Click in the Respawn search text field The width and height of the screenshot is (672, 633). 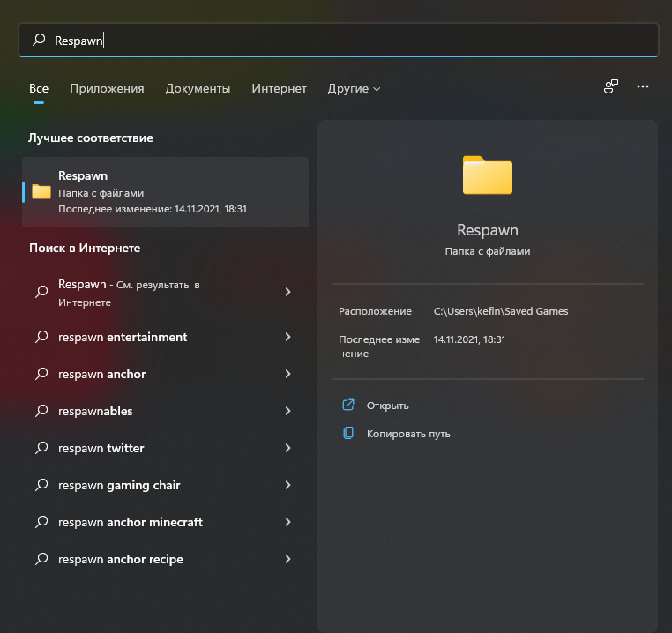coord(353,40)
